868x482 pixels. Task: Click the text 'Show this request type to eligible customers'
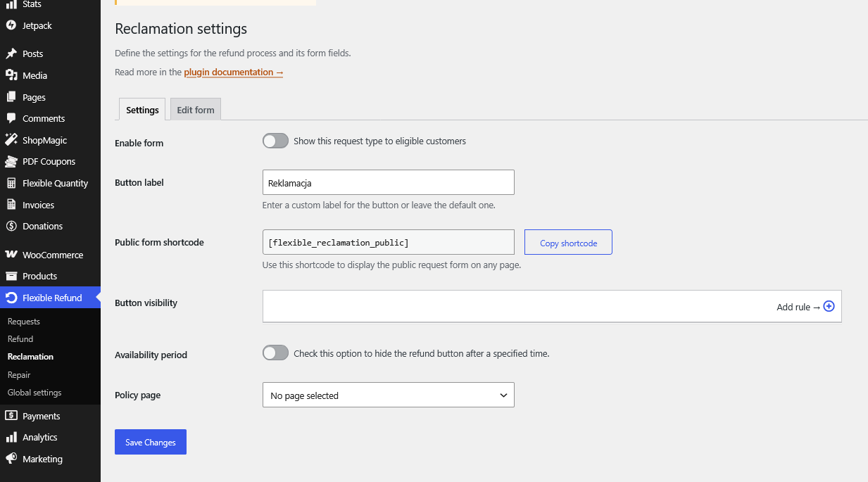click(379, 141)
